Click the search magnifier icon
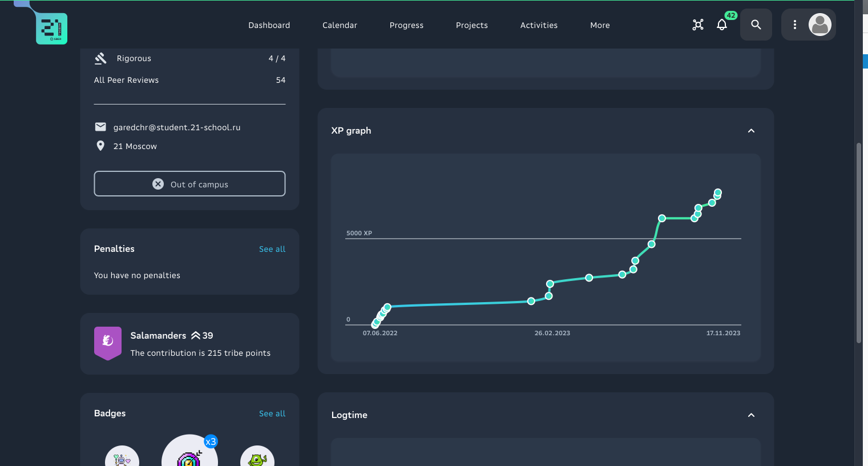 point(756,25)
